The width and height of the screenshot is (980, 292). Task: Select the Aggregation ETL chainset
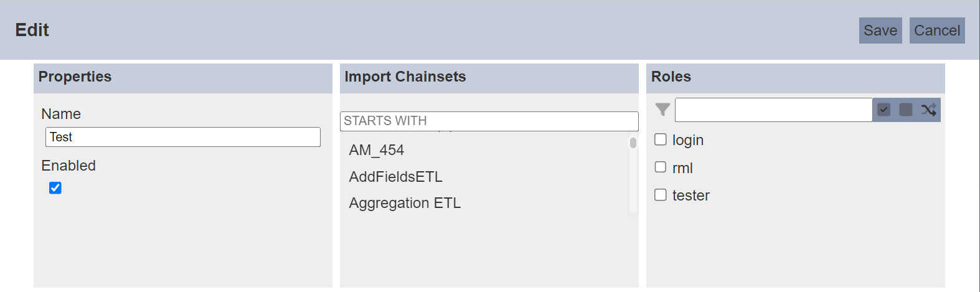pyautogui.click(x=405, y=203)
